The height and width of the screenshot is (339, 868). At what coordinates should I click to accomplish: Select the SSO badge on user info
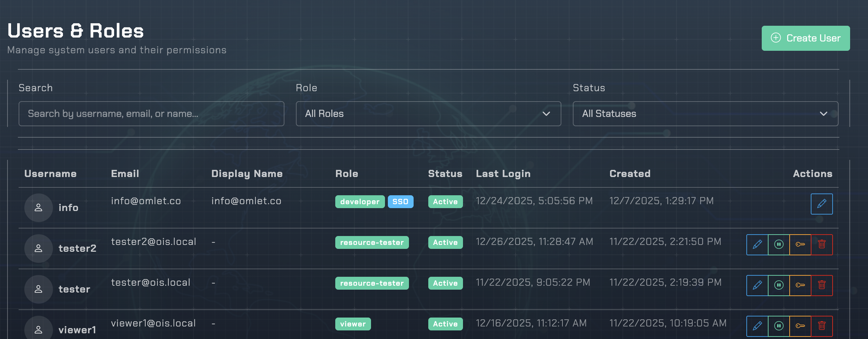[x=400, y=201]
